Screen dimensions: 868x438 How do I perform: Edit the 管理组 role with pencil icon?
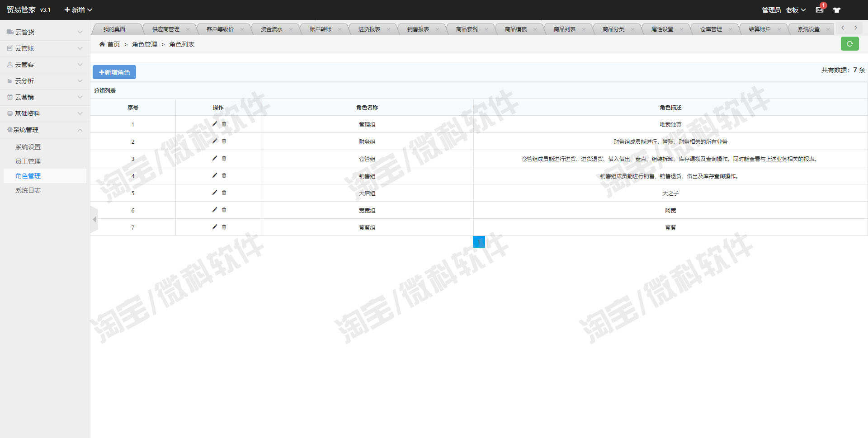tap(215, 124)
